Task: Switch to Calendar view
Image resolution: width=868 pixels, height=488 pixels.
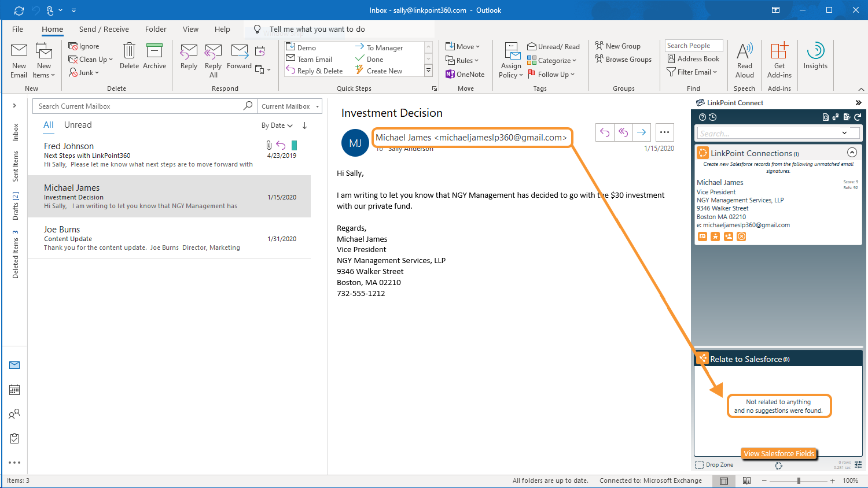Action: pyautogui.click(x=14, y=390)
